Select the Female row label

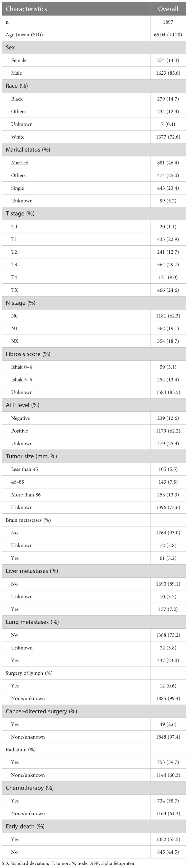[x=19, y=60]
